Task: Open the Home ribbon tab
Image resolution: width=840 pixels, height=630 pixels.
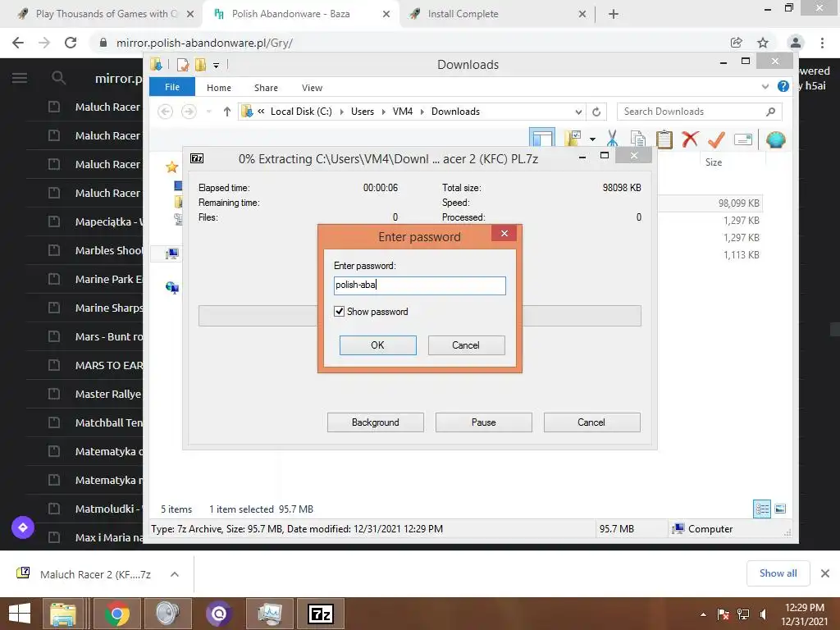Action: 218,87
